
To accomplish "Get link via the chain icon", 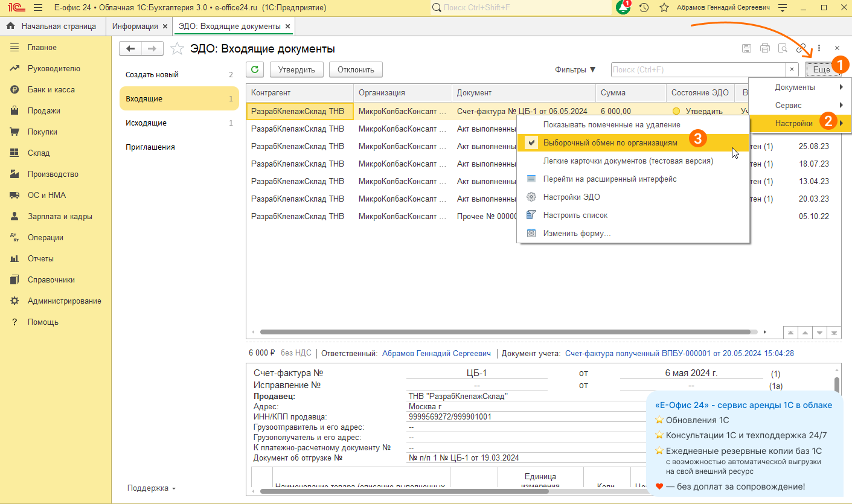I will 802,48.
